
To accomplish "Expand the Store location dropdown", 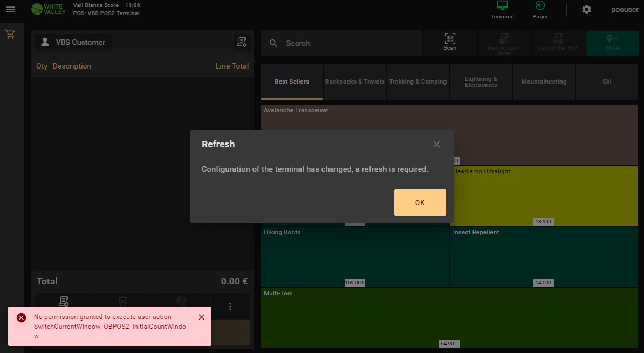I will point(612,43).
